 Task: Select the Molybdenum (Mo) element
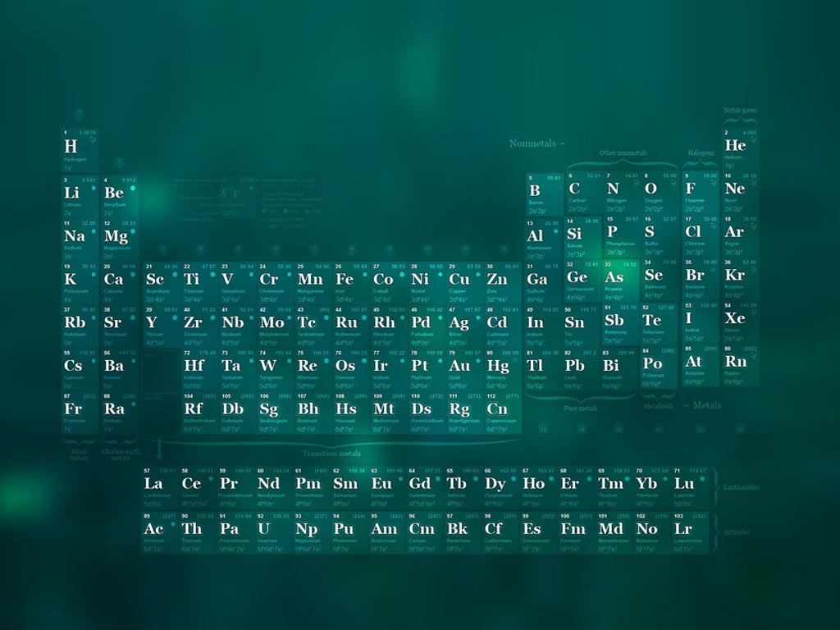pyautogui.click(x=276, y=326)
